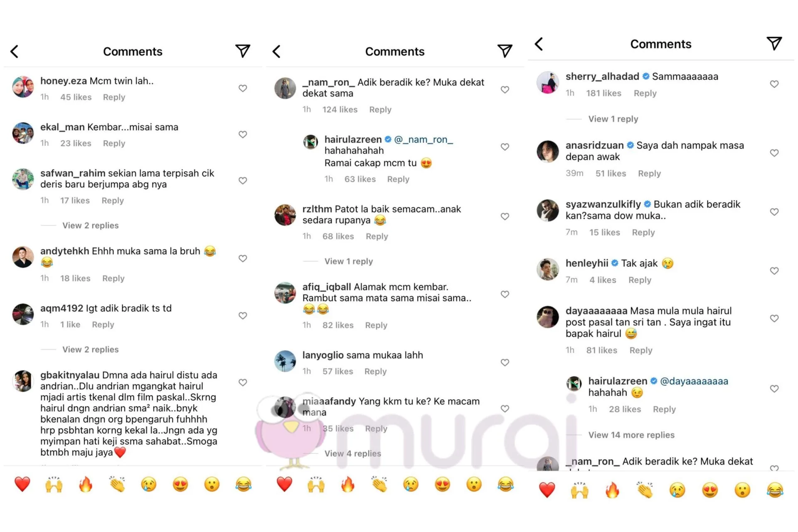Tap the back arrow in the right Comments panel
Screen dimensions: 798x532
(539, 44)
